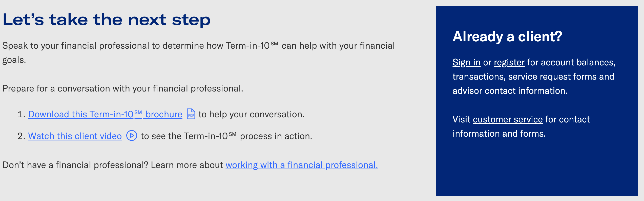
Task: Follow the working with a financial professional link
Action: tap(302, 165)
